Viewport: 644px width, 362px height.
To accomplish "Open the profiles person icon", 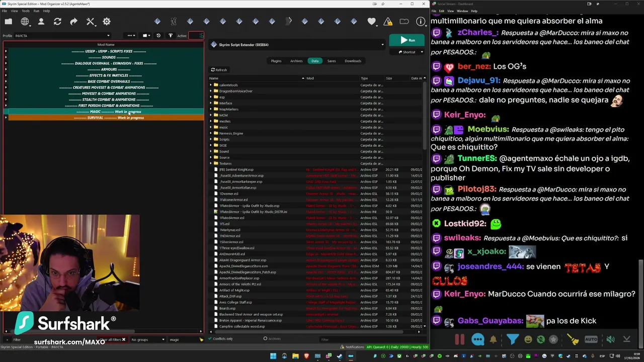I will [41, 22].
